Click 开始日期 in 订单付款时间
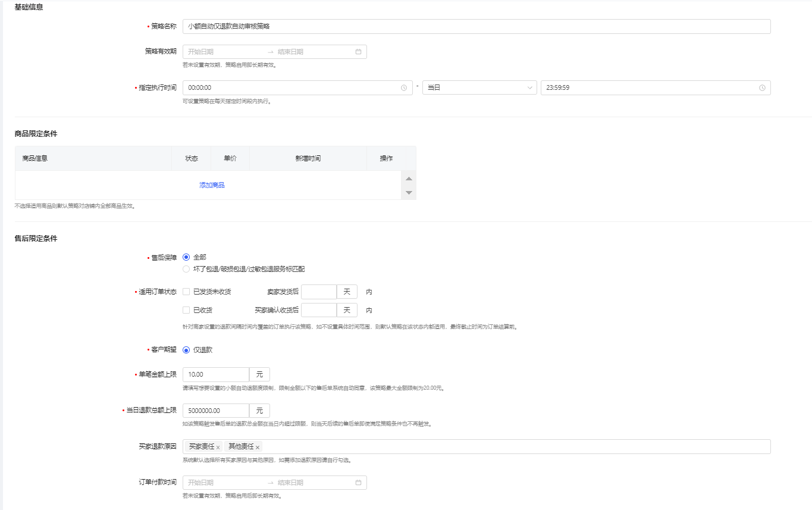Viewport: 812px width, 510px height. click(200, 483)
